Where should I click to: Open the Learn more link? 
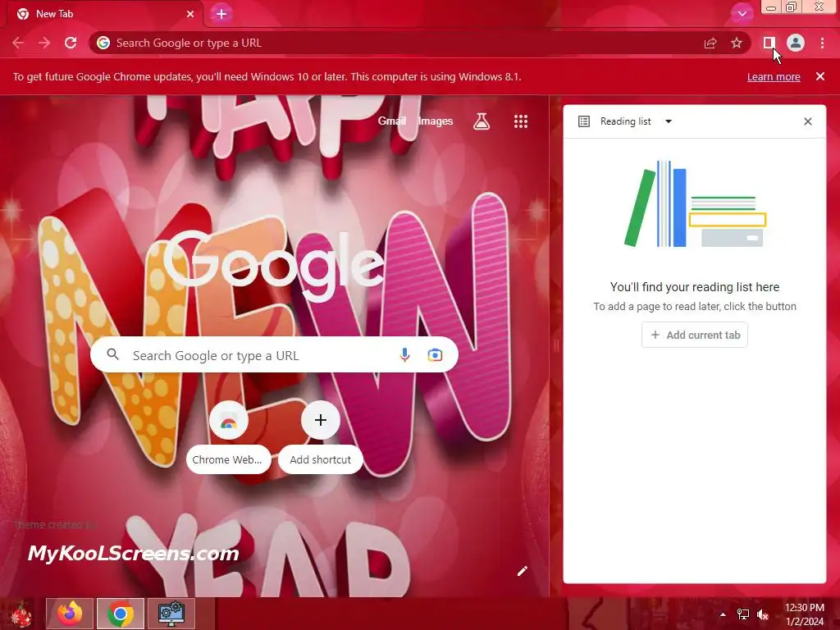774,76
